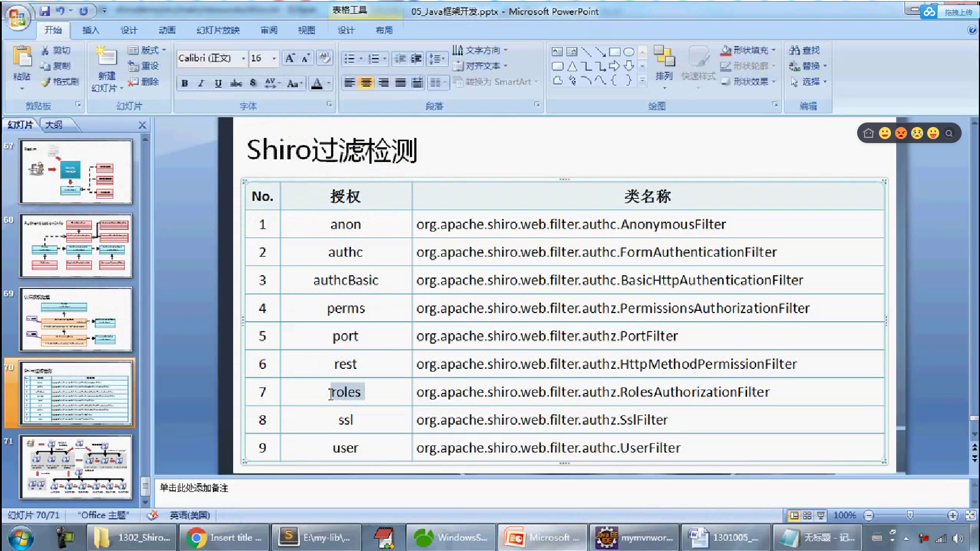Click Align Text button
This screenshot has height=551, width=980.
click(480, 66)
